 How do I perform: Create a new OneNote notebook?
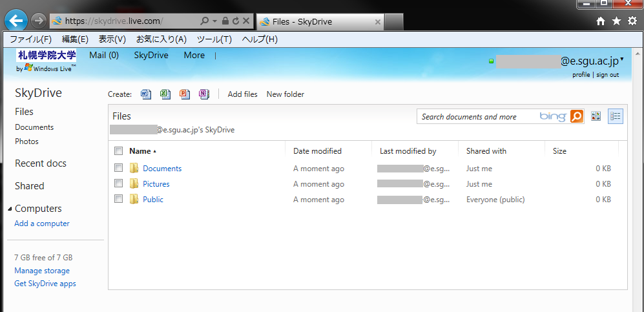204,94
